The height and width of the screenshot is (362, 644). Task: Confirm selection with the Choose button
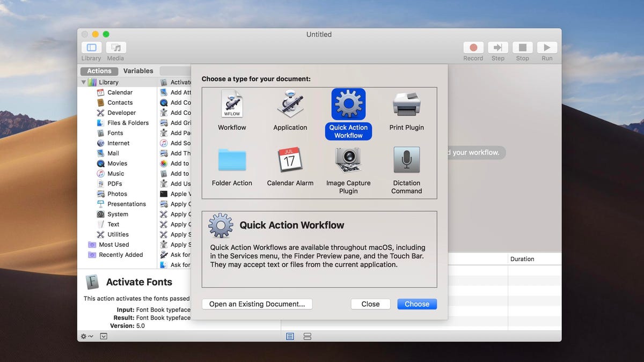(x=417, y=304)
